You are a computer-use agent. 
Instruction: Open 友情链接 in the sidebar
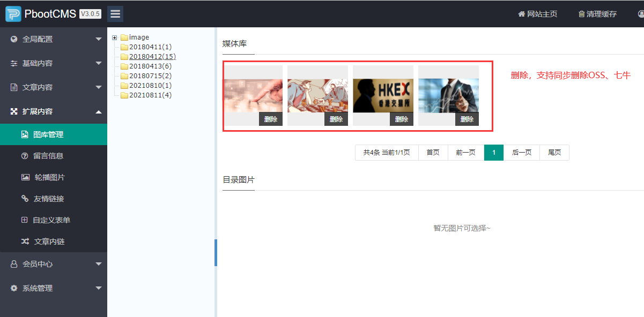tap(48, 199)
